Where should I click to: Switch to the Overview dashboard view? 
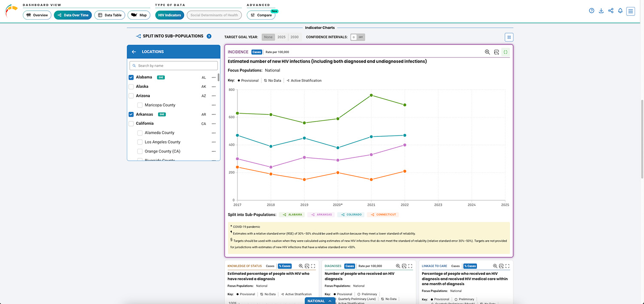click(37, 15)
